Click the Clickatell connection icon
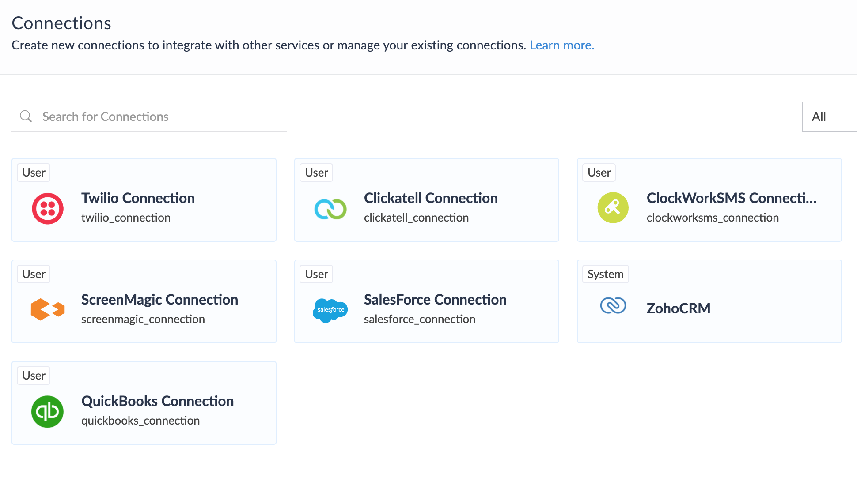The width and height of the screenshot is (857, 504). click(330, 208)
